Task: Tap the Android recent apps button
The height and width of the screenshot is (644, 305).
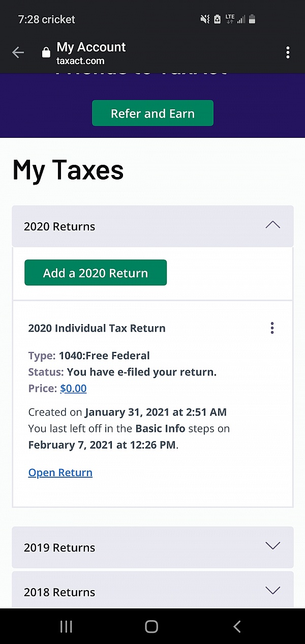Action: click(x=66, y=626)
